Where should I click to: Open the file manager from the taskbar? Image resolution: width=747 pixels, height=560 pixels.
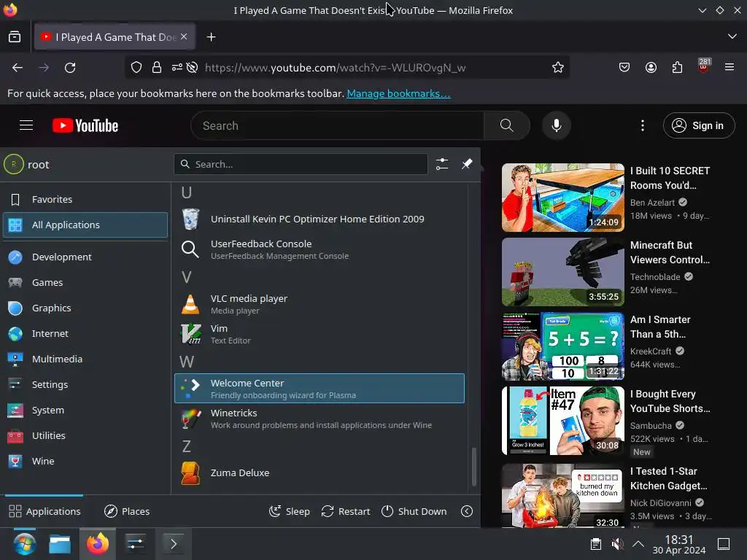[60, 544]
